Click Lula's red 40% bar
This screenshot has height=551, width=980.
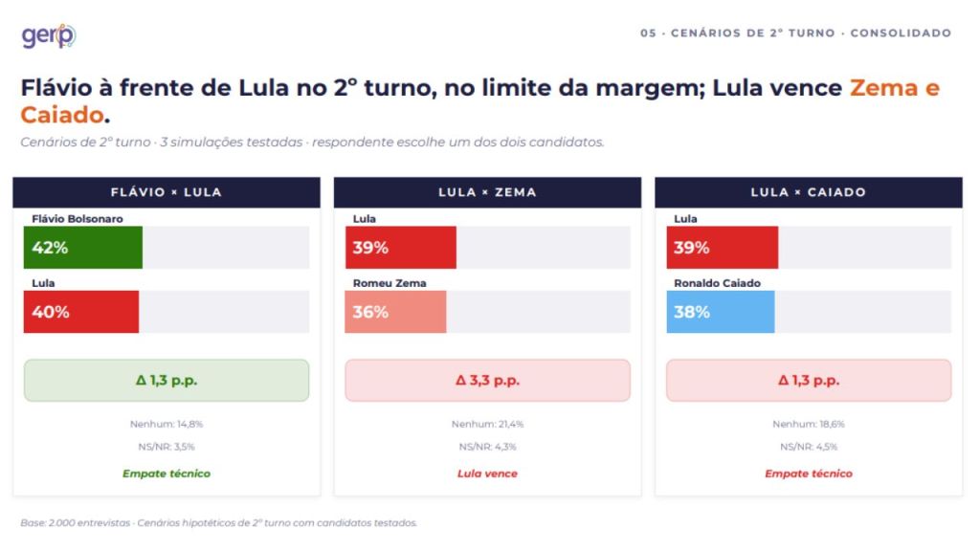pos(81,312)
